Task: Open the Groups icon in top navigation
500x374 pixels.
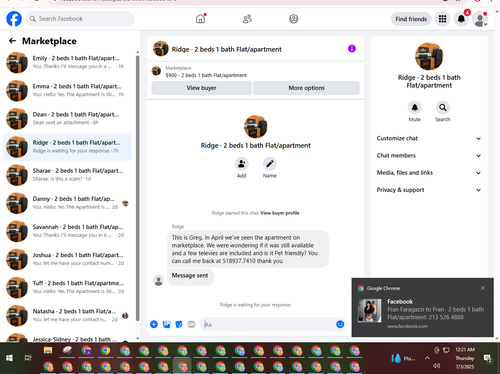Action: (294, 19)
